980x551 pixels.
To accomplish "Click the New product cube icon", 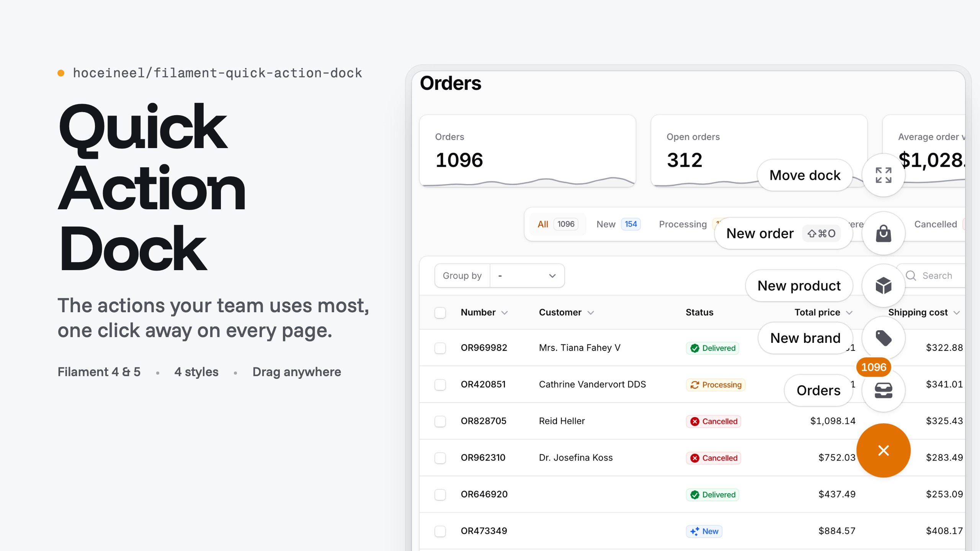I will click(x=883, y=285).
